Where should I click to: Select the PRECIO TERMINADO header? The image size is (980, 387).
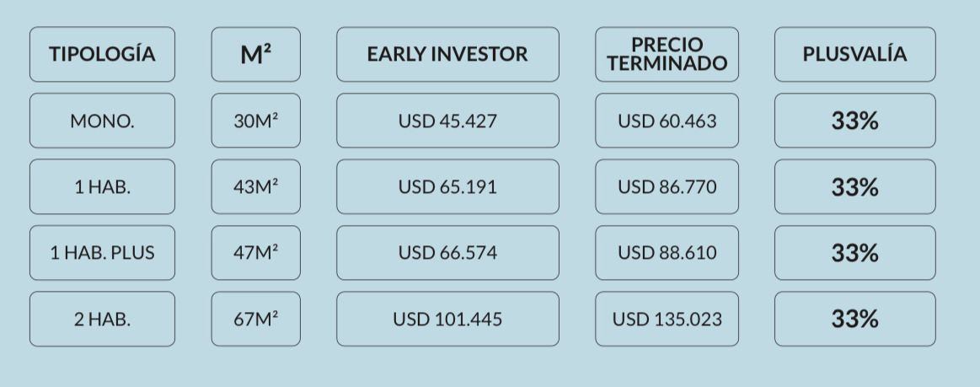667,55
